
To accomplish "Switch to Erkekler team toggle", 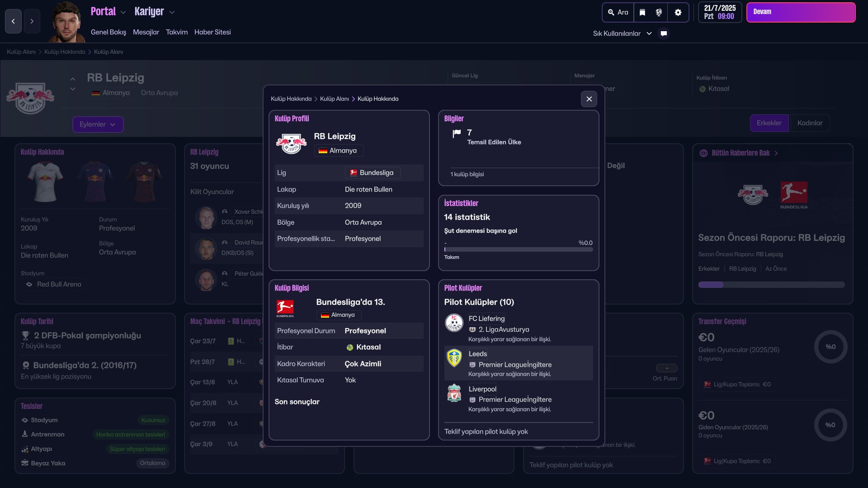I will (769, 123).
